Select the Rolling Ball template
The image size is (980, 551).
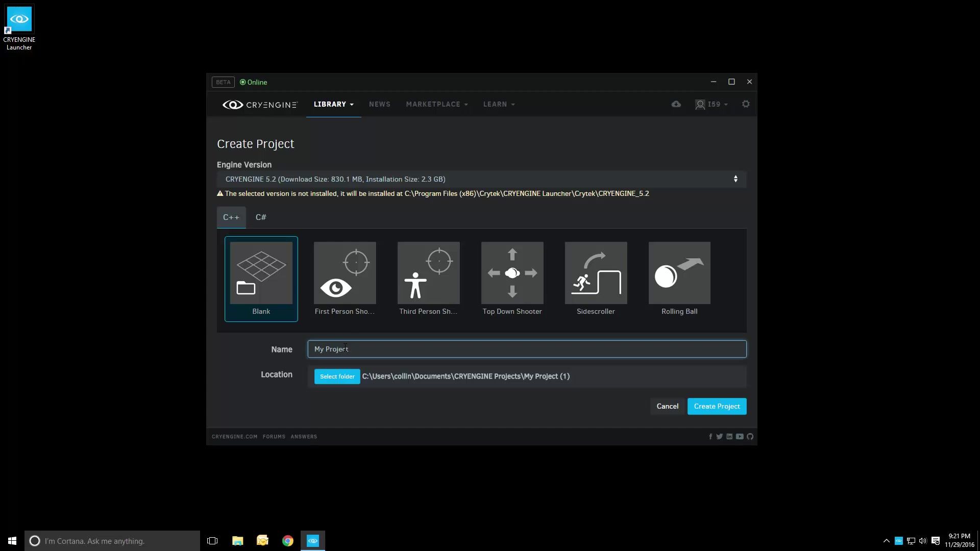679,279
